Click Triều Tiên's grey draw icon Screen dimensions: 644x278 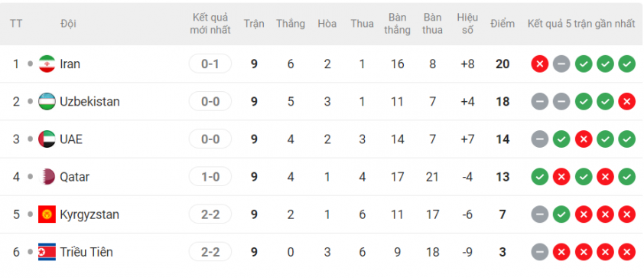(540, 252)
